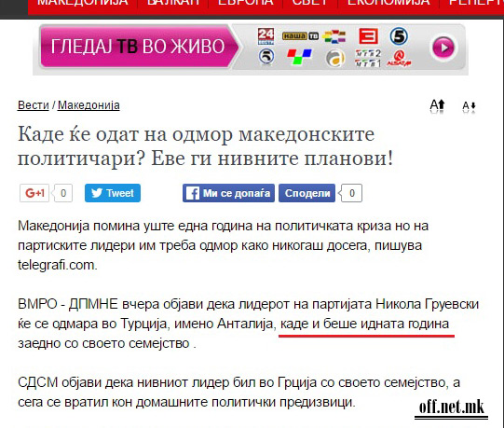Screen dimensions: 504x428
Task: Click the red Telma channel logo
Action: pos(368,36)
